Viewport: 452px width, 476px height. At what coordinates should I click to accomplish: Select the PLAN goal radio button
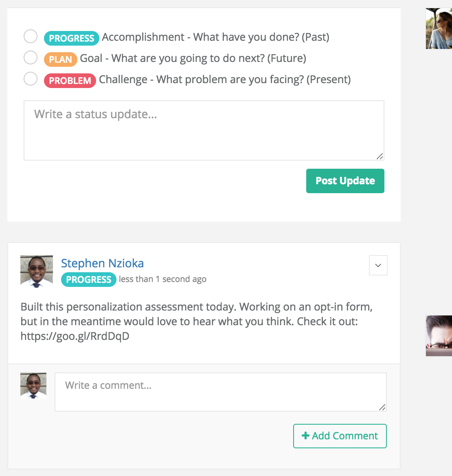pos(31,58)
